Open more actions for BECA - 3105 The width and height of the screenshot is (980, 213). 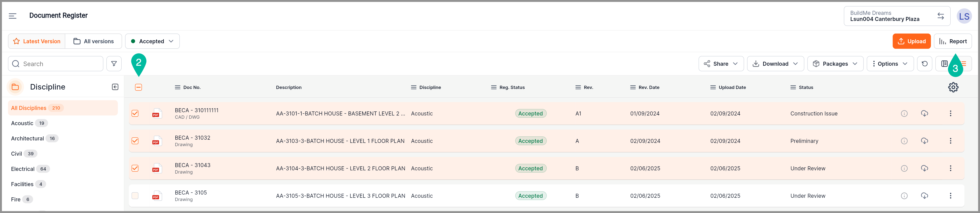950,195
